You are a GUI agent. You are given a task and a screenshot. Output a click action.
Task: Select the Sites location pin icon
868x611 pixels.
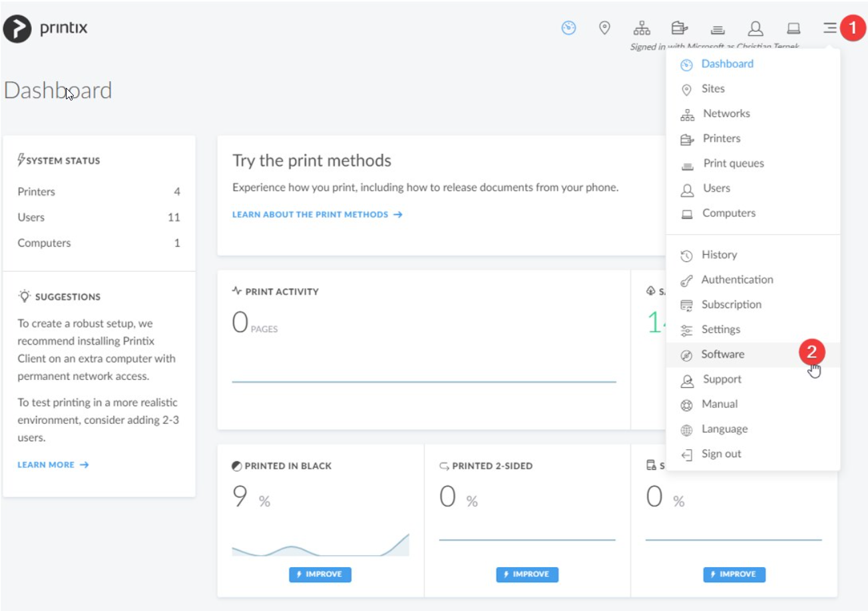click(x=605, y=28)
